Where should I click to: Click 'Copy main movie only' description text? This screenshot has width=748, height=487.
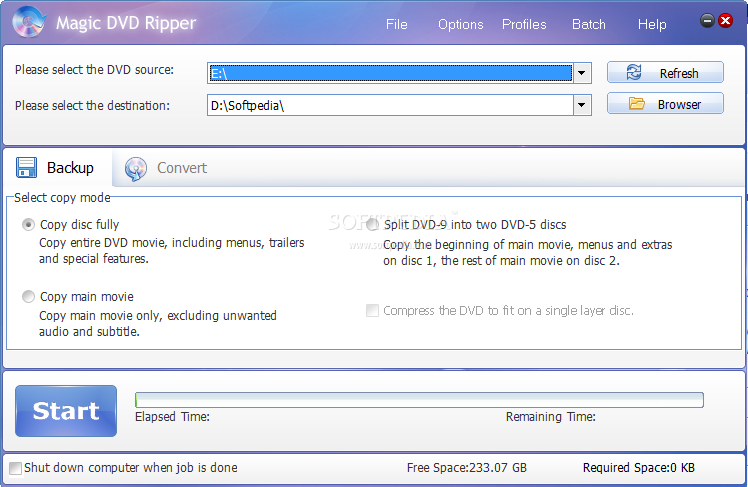[x=157, y=323]
